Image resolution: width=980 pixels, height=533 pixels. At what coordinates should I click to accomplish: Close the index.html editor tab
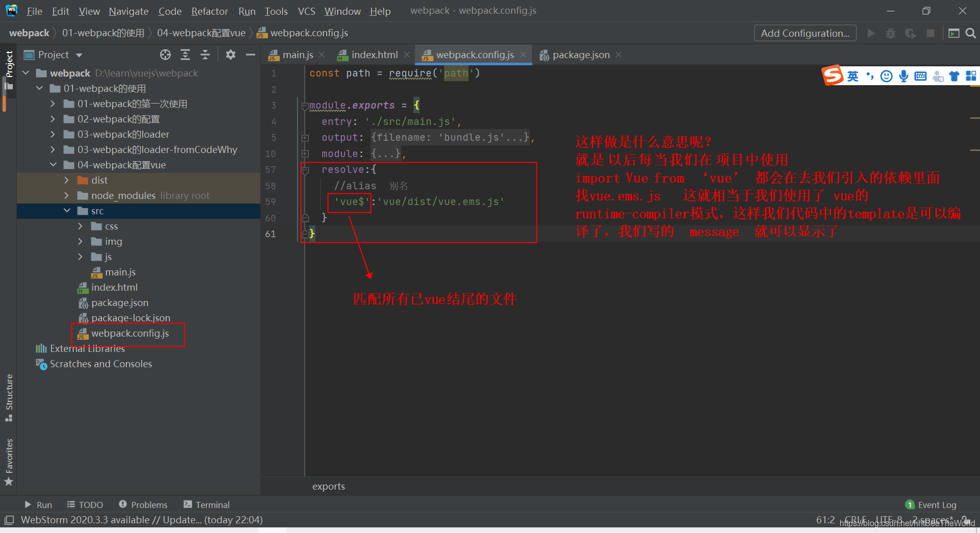click(407, 55)
